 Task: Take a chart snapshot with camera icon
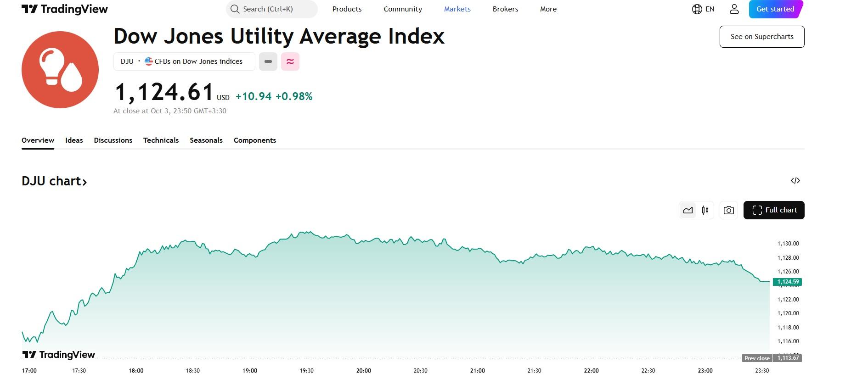pyautogui.click(x=728, y=210)
